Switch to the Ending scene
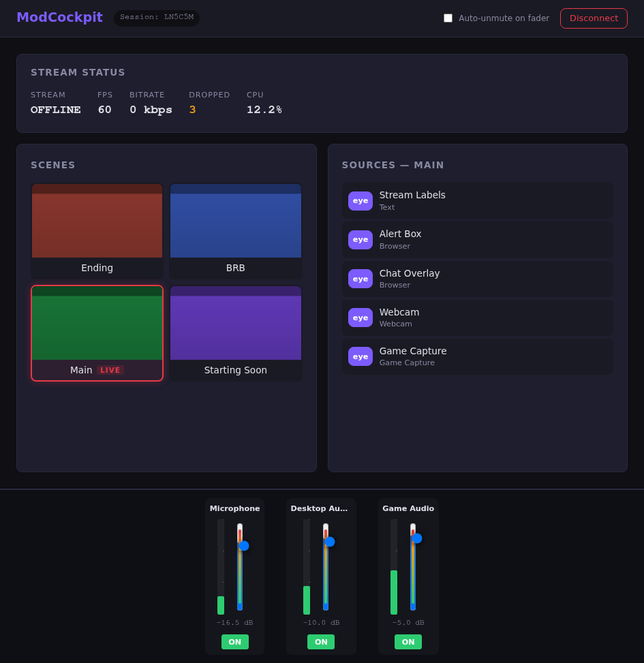644x663 pixels. 97,230
